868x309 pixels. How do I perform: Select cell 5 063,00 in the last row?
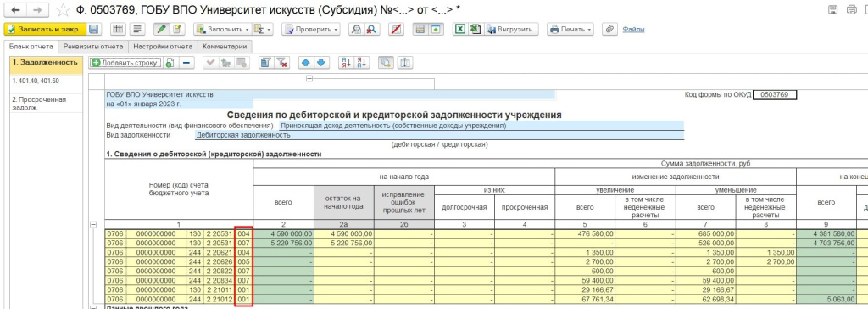point(826,301)
